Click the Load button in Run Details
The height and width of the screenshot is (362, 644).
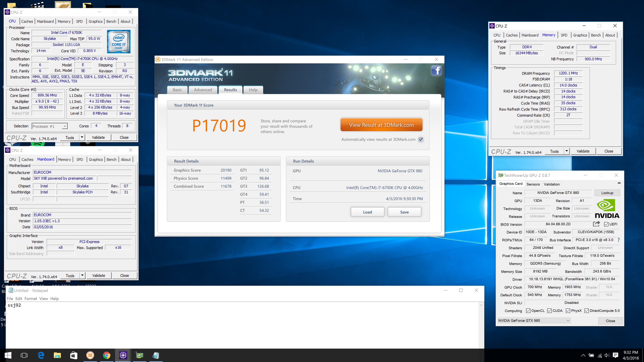pyautogui.click(x=367, y=212)
